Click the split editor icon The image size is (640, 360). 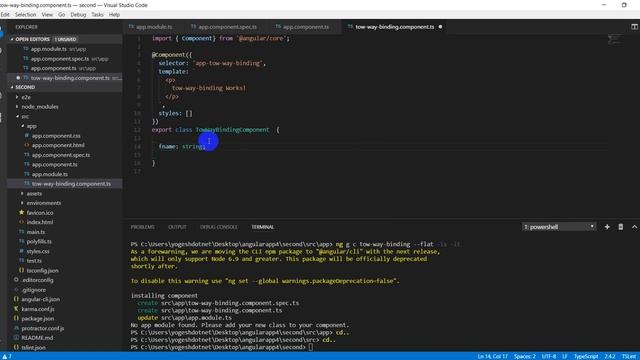click(634, 27)
